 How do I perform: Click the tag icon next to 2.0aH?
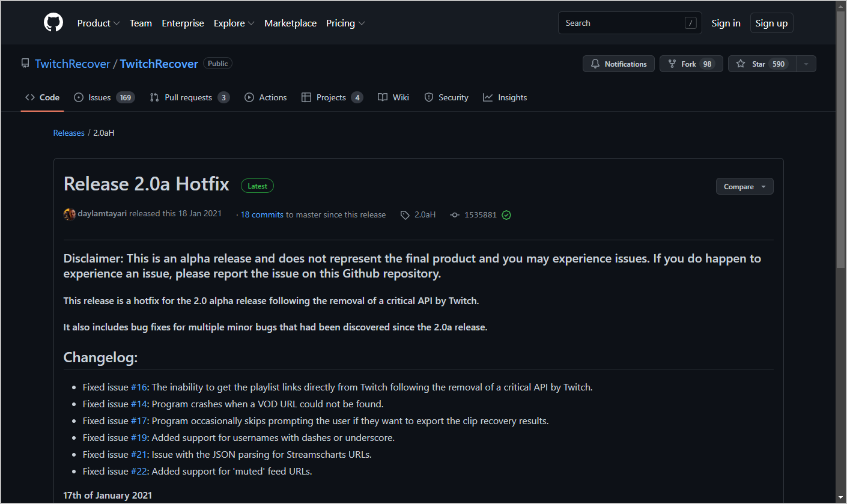(405, 215)
